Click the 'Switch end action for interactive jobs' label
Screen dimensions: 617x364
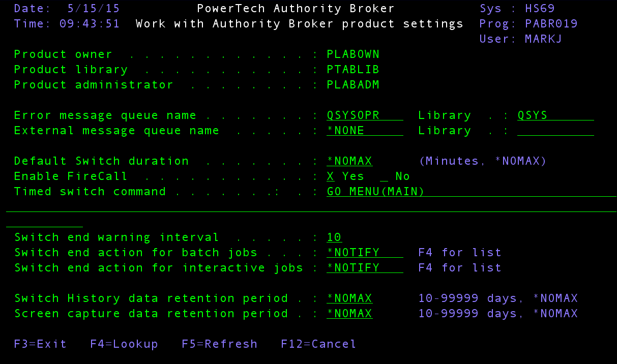(x=159, y=268)
